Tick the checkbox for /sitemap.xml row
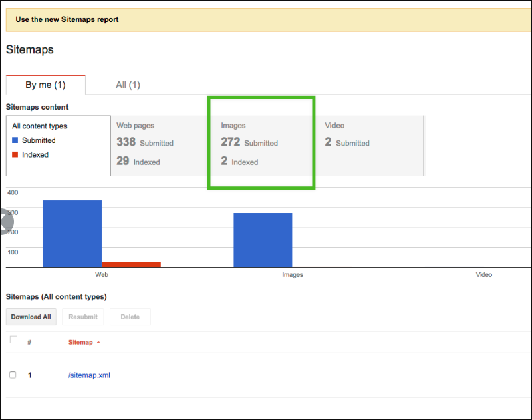The width and height of the screenshot is (532, 420). tap(13, 375)
